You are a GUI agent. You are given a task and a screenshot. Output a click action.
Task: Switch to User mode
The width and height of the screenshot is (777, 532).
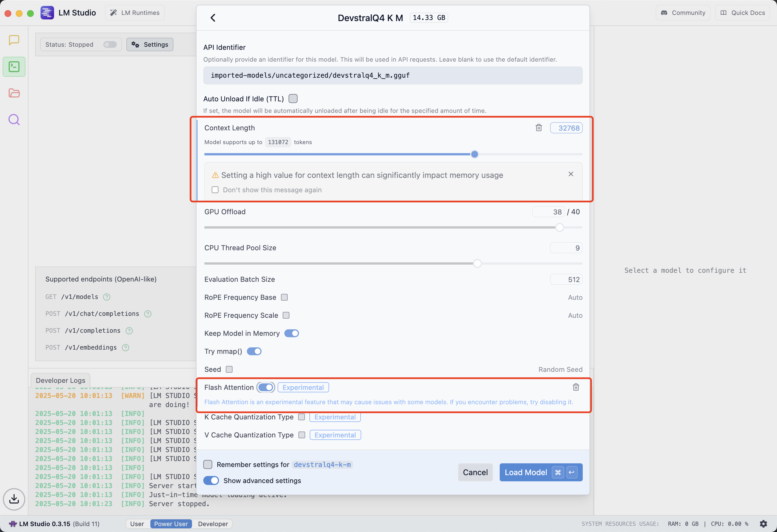pyautogui.click(x=137, y=524)
